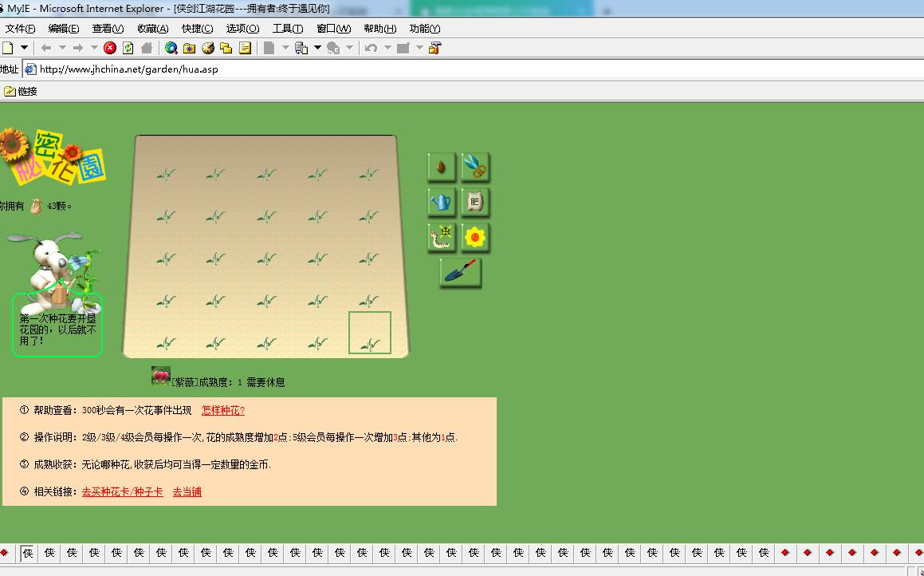Select the seed planting tool
The height and width of the screenshot is (576, 924).
(x=442, y=168)
